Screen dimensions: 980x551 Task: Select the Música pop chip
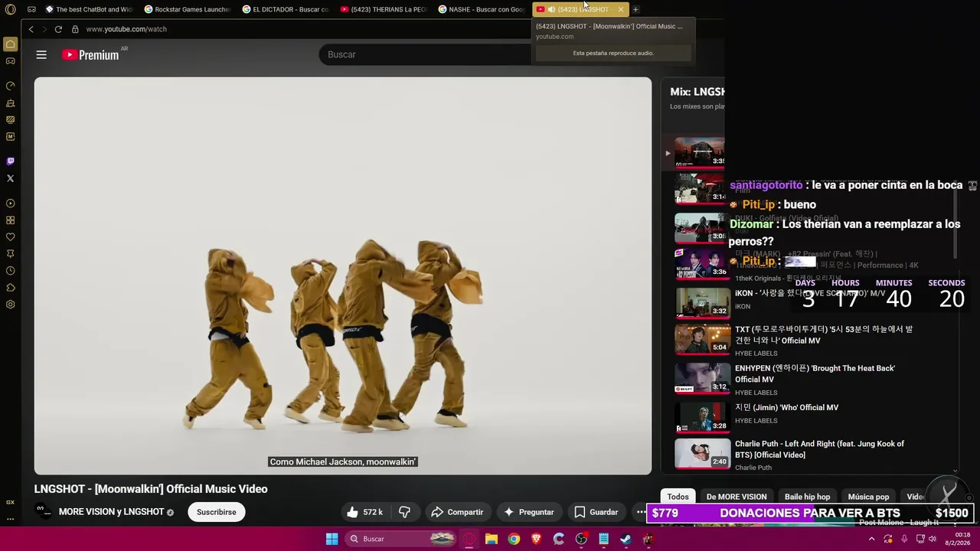click(x=868, y=497)
